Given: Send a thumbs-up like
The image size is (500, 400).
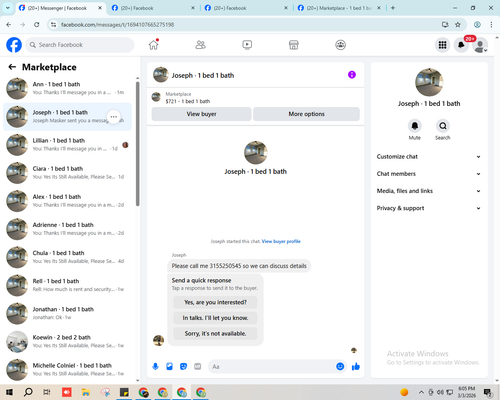Looking at the screenshot, I should [356, 367].
